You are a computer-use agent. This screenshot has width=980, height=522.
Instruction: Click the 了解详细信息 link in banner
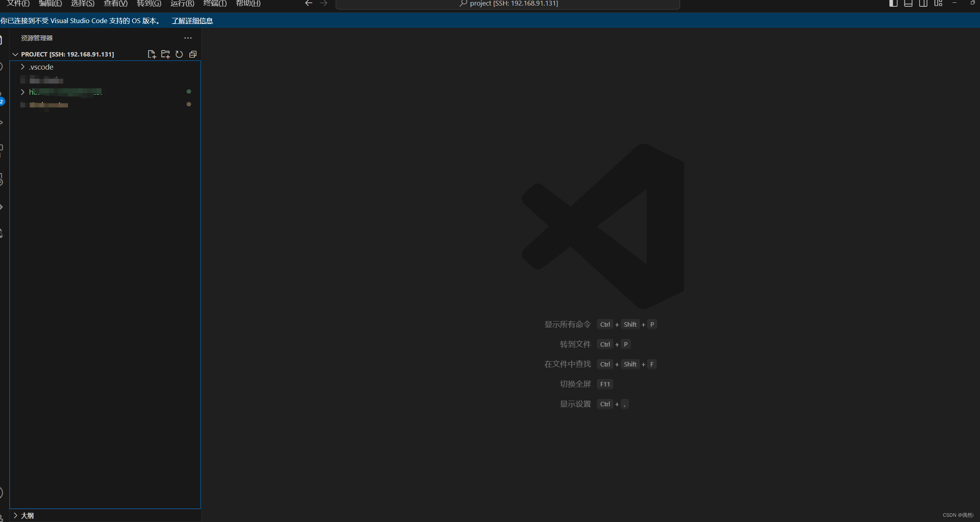coord(192,21)
